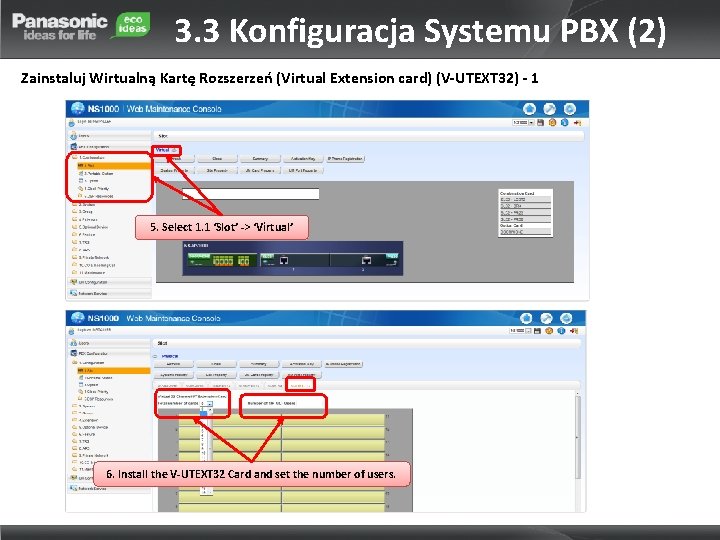The image size is (720, 540).
Task: Select first card tab in lower console
Action: tap(167, 386)
